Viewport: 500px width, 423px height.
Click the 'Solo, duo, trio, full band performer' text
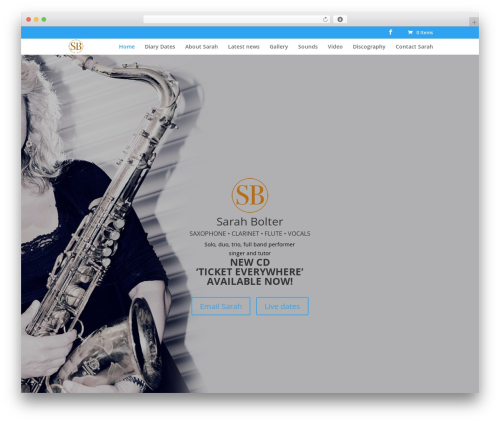pyautogui.click(x=250, y=244)
